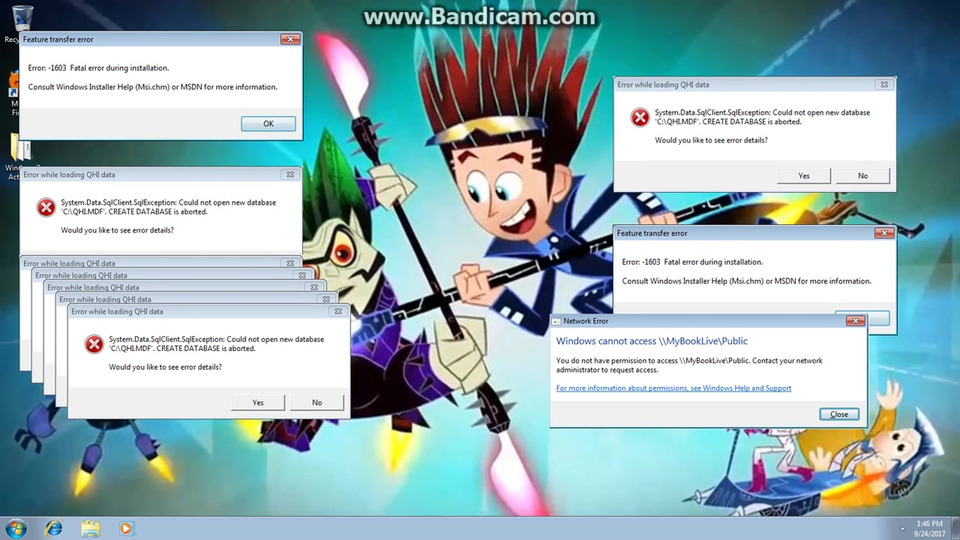
Task: Click the Windows Start orb
Action: tap(16, 528)
